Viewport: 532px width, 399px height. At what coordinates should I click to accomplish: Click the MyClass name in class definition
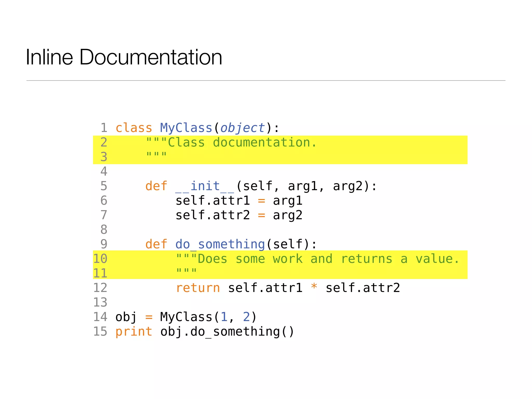tap(186, 128)
